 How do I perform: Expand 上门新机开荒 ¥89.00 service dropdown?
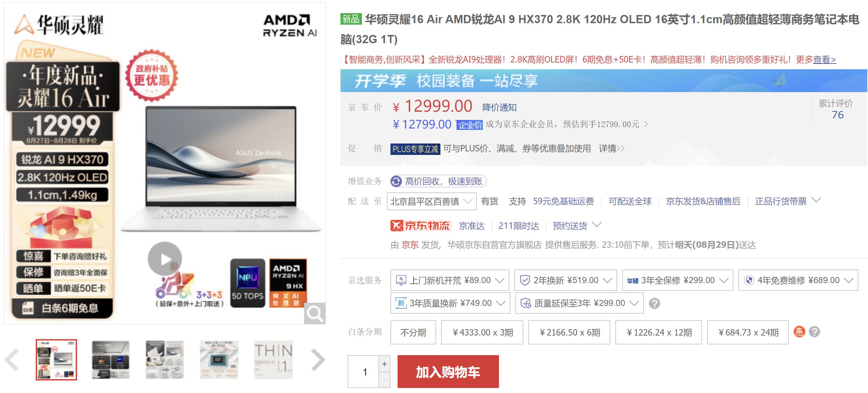[450, 280]
